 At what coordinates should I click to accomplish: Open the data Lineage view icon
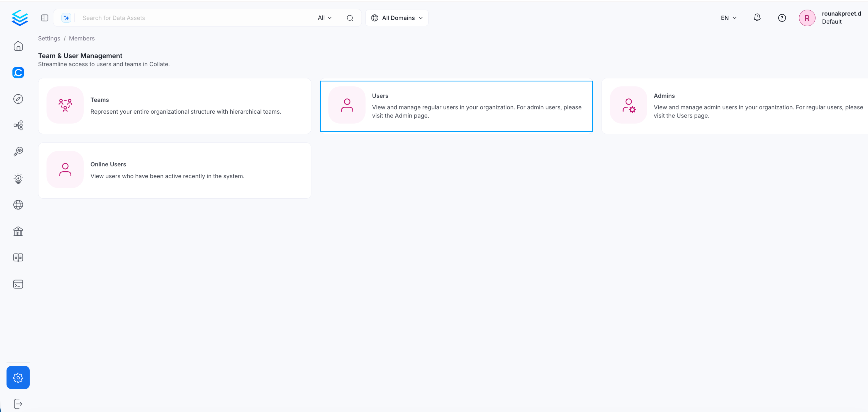pyautogui.click(x=18, y=125)
